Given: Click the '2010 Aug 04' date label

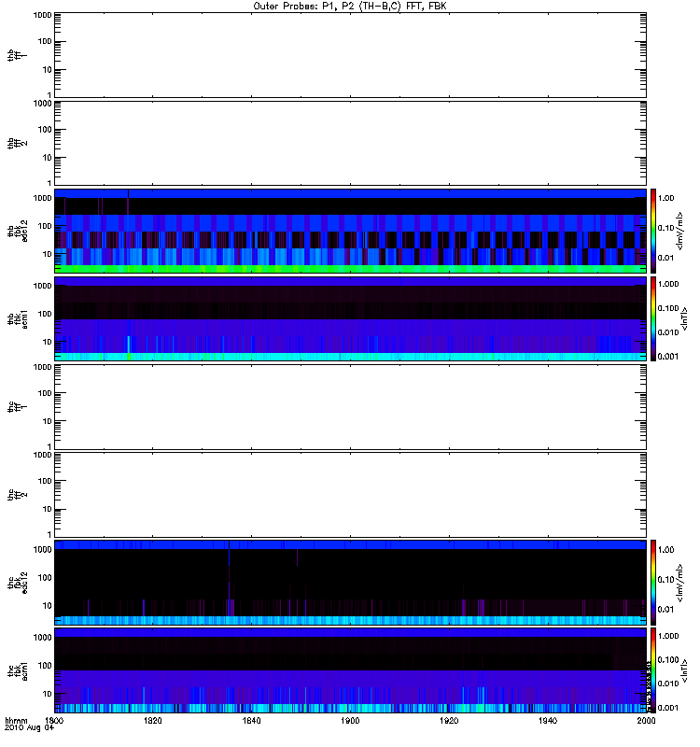Looking at the screenshot, I should tap(30, 728).
